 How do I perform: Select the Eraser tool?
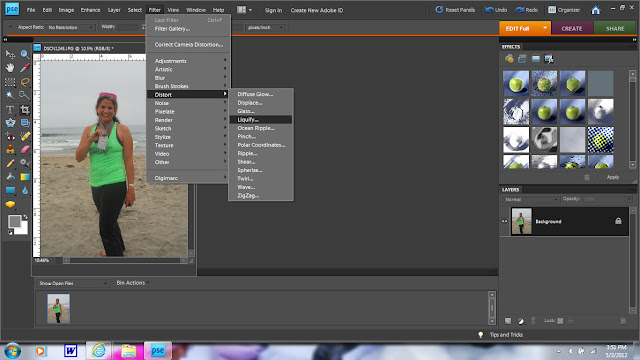25,150
